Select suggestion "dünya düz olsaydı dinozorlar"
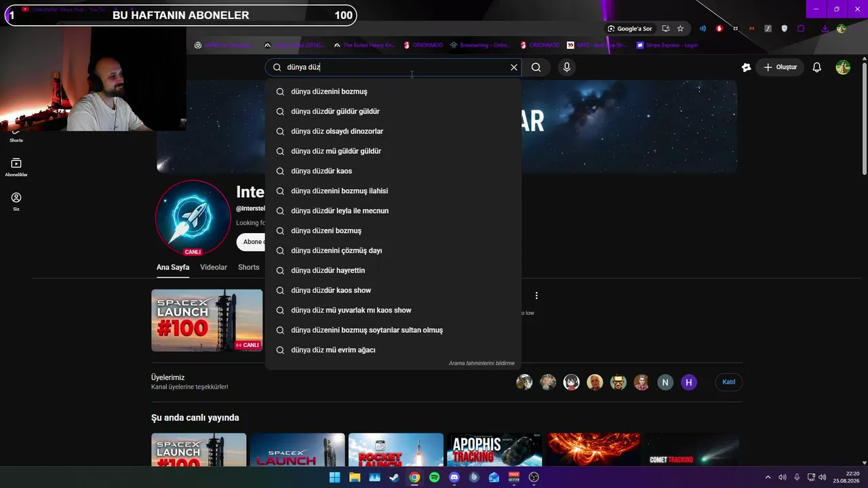Viewport: 868px width, 488px height. 393,131
